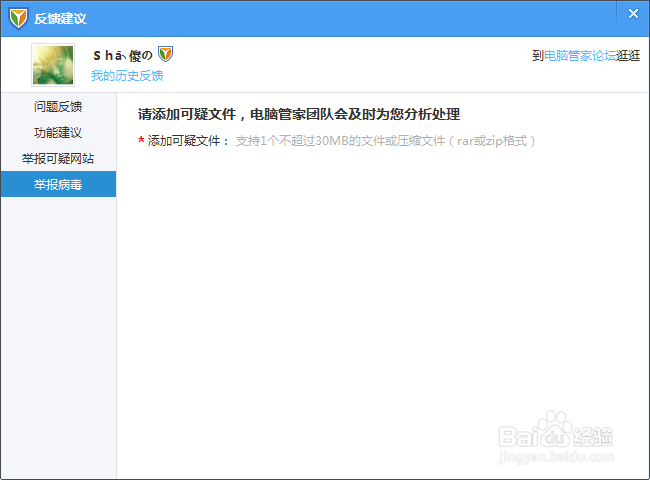This screenshot has width=650, height=480.
Task: Visit the 电脑管家论坛 link
Action: pos(580,56)
